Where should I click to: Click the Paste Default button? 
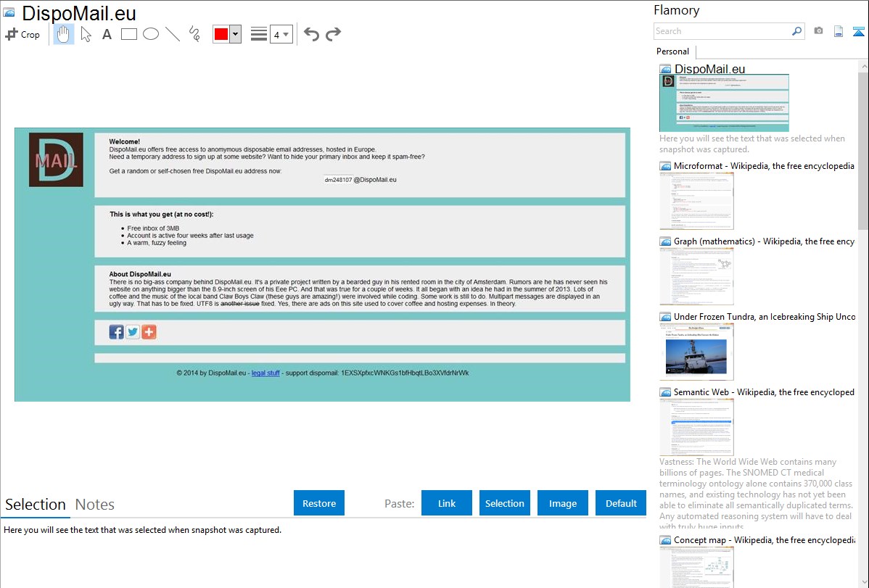[x=621, y=502]
